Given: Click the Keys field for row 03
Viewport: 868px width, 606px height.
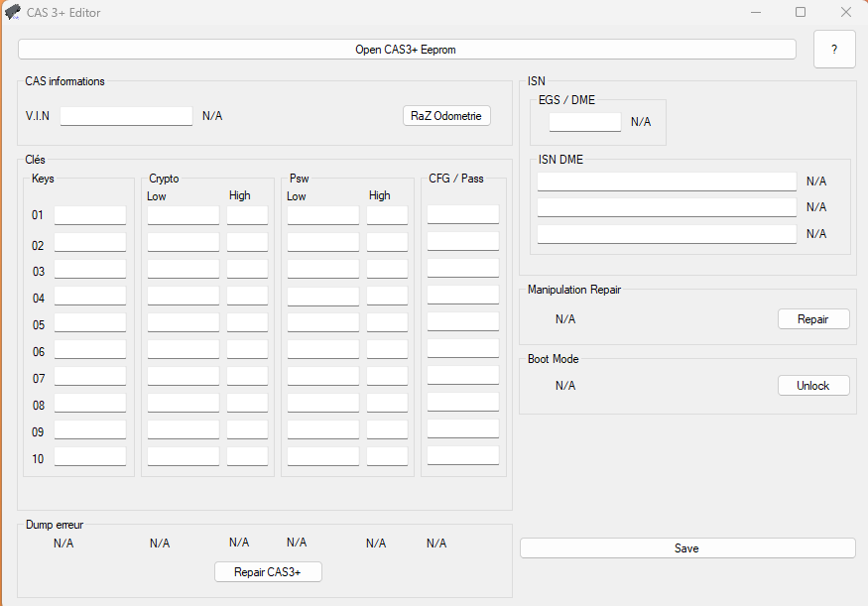Looking at the screenshot, I should (x=90, y=269).
